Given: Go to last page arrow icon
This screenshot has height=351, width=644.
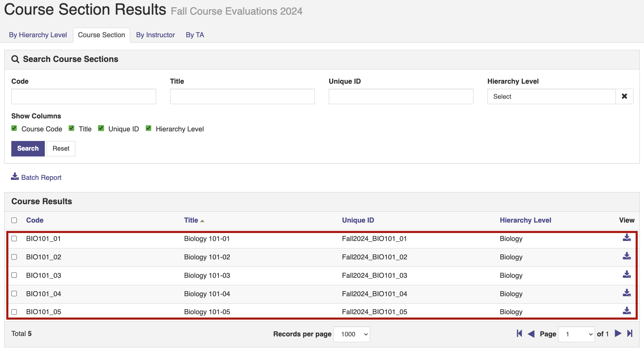Looking at the screenshot, I should (x=630, y=333).
